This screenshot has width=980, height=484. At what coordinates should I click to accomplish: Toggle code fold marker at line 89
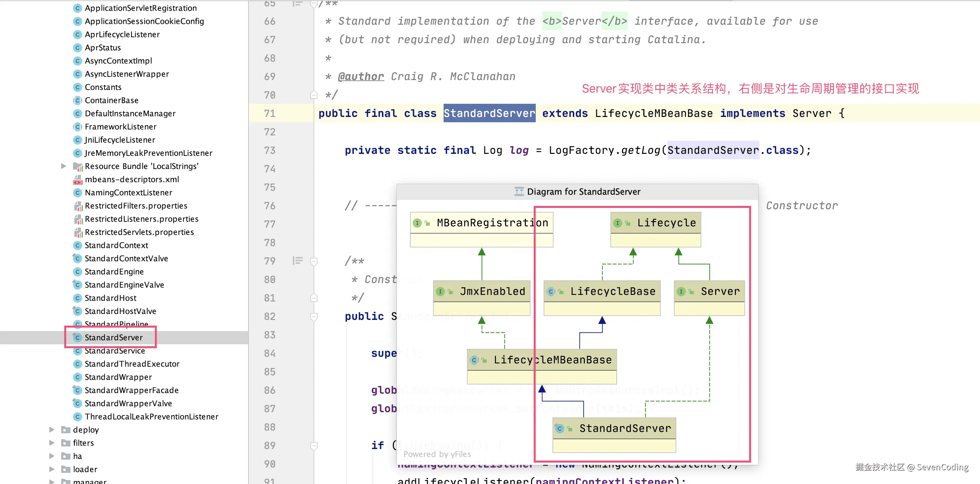coord(314,445)
